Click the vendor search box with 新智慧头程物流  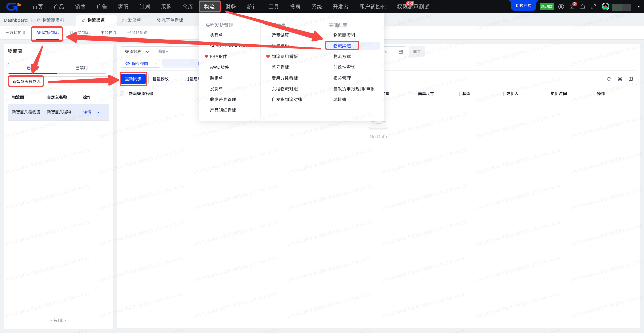pyautogui.click(x=58, y=82)
